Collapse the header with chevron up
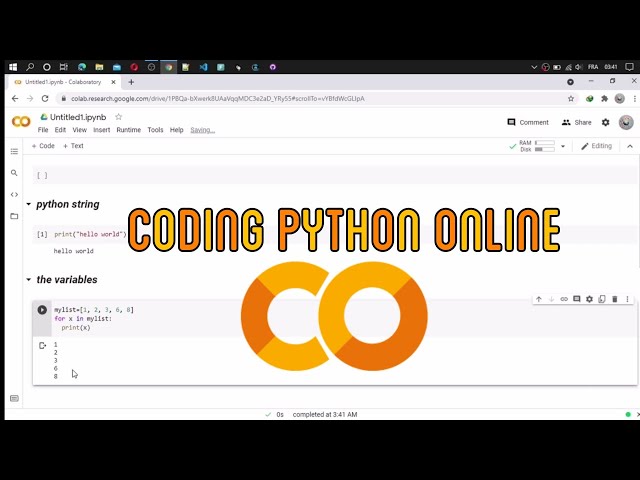The height and width of the screenshot is (480, 640). (630, 146)
